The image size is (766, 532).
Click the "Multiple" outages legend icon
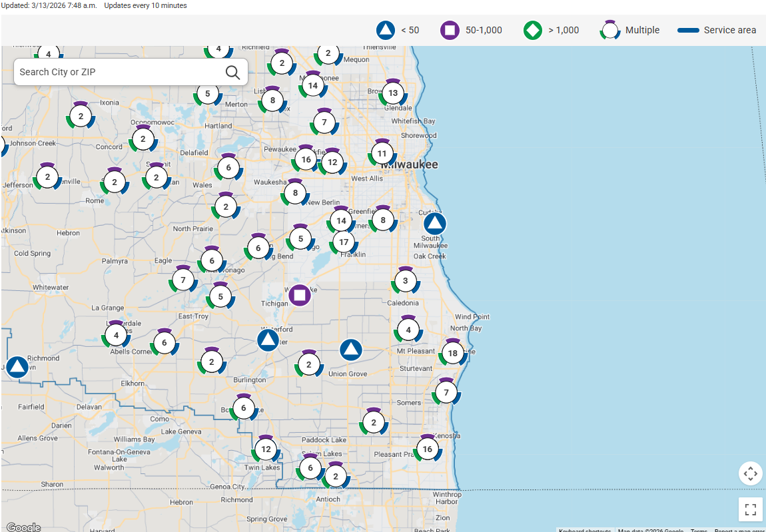(610, 30)
